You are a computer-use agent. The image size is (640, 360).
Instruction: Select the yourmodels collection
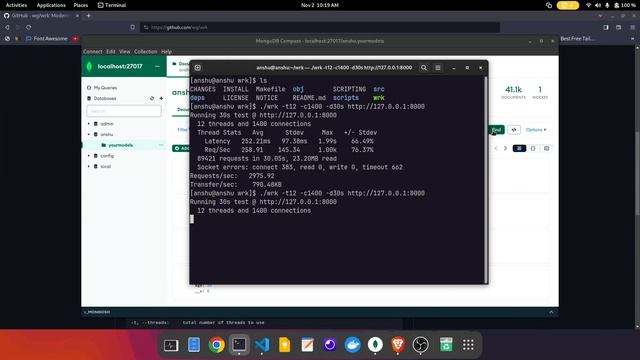coord(120,145)
